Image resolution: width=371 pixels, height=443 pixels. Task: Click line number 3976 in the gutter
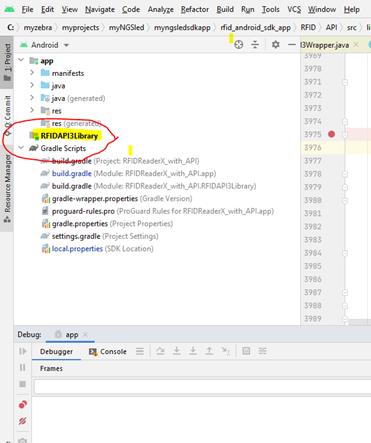[313, 147]
